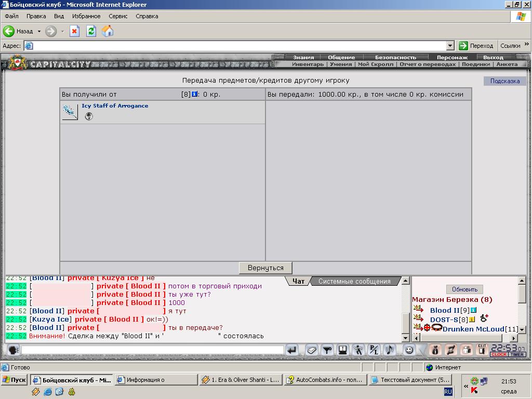This screenshot has height=399, width=532.
Task: Expand the Ссылки links chevron
Action: (x=527, y=44)
